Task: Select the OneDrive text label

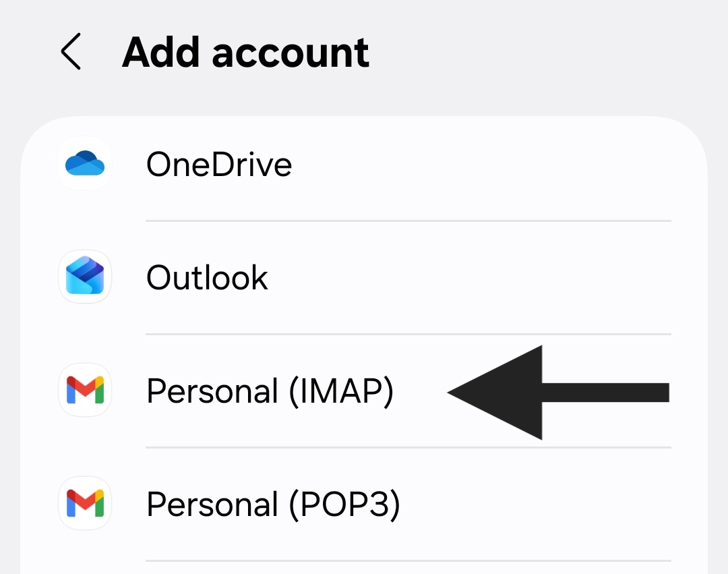Action: tap(219, 165)
